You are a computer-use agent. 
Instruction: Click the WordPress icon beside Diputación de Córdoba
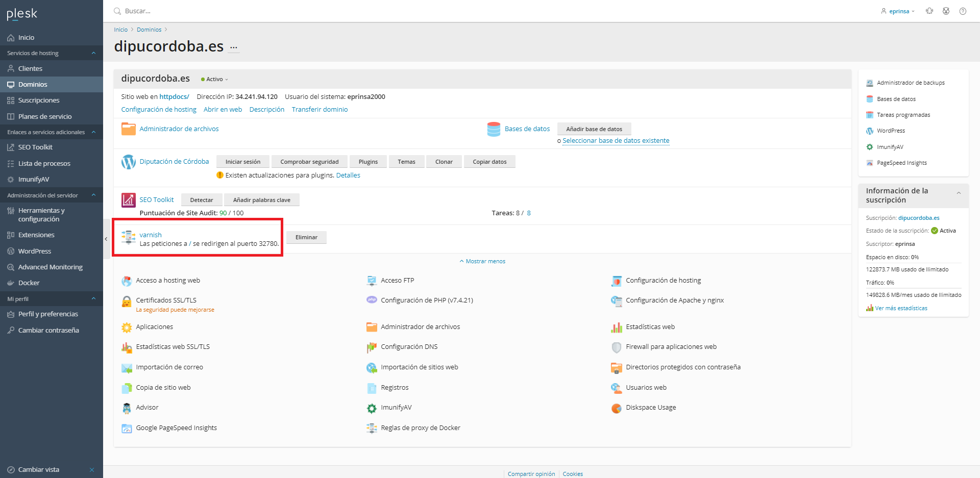pos(128,162)
